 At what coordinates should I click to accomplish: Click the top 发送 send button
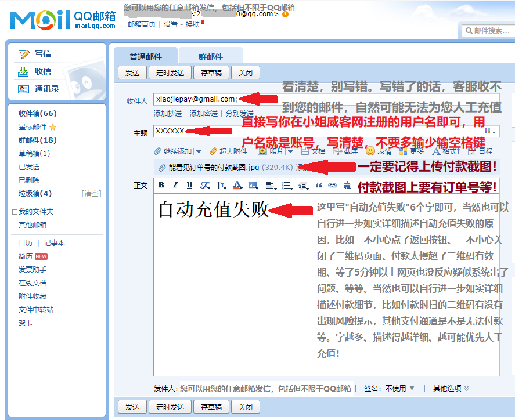coord(132,73)
